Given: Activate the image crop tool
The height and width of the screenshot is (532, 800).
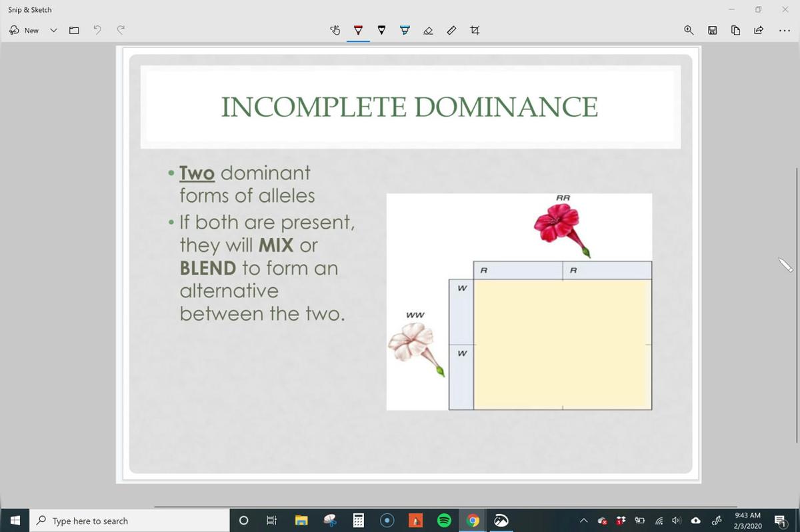Looking at the screenshot, I should click(x=475, y=31).
